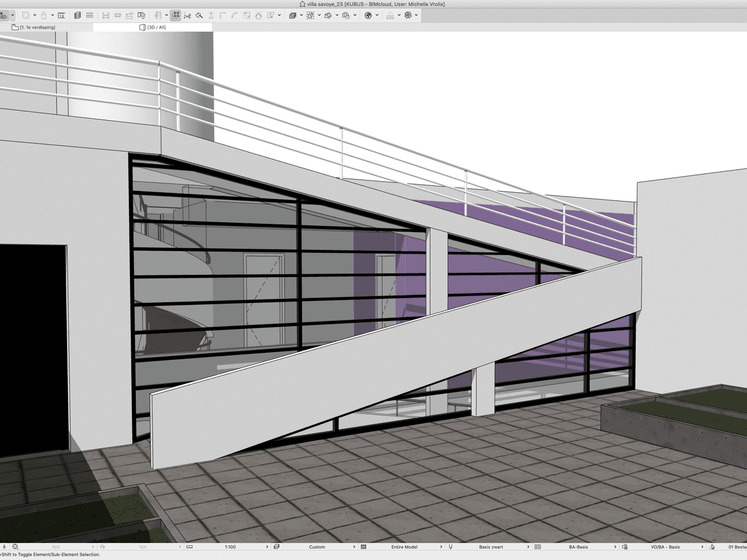
Task: Switch to the 1. 1e verdieping tab
Action: [x=37, y=27]
